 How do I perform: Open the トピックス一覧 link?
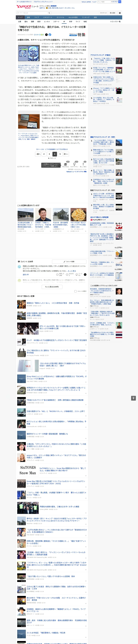click(115, 21)
